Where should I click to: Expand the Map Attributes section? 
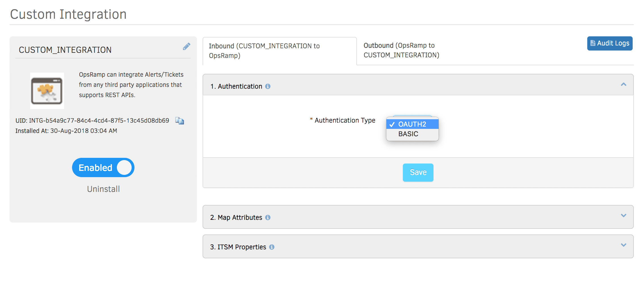[623, 216]
